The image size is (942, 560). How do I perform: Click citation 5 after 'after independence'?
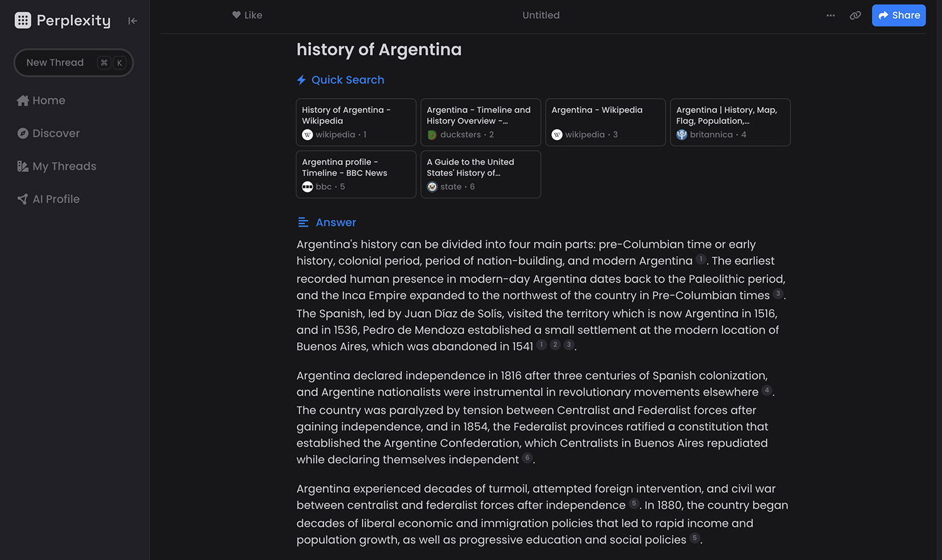(634, 503)
